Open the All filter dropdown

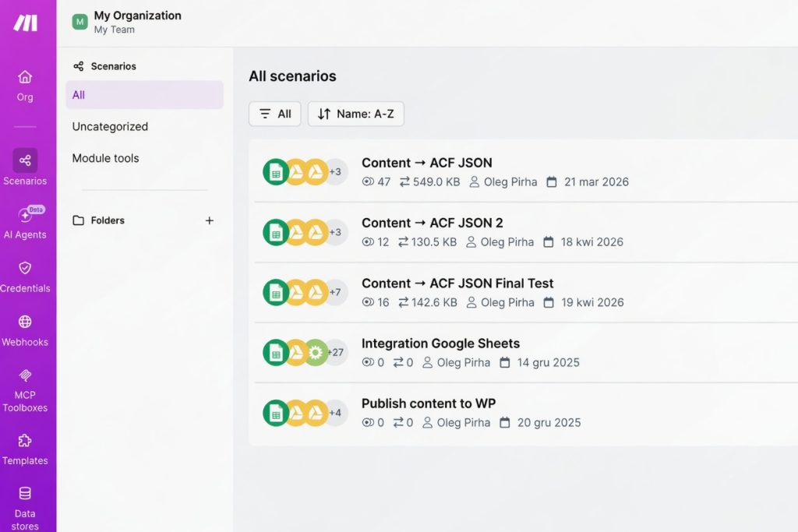coord(275,114)
